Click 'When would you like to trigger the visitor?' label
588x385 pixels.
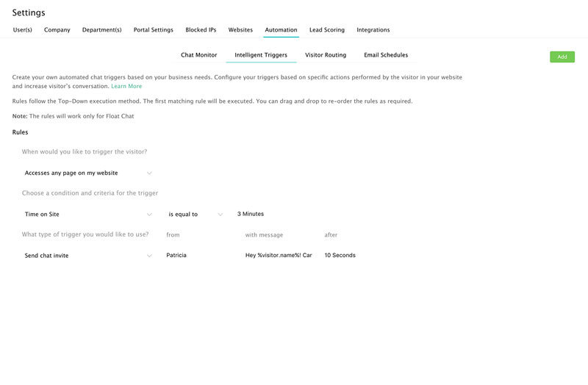85,152
